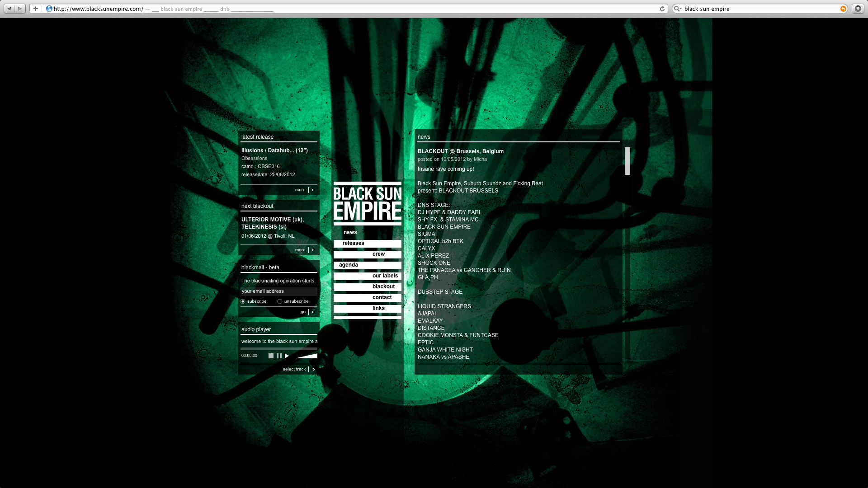868x488 pixels.
Task: Open 'ULTERIOR MOTIVE (uk), TELEKINESIS (si)' event title
Action: (273, 223)
